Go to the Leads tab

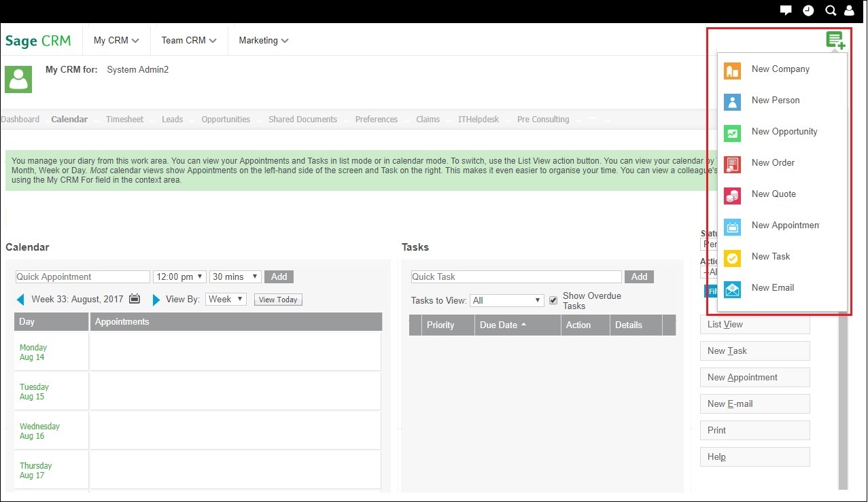pos(173,120)
